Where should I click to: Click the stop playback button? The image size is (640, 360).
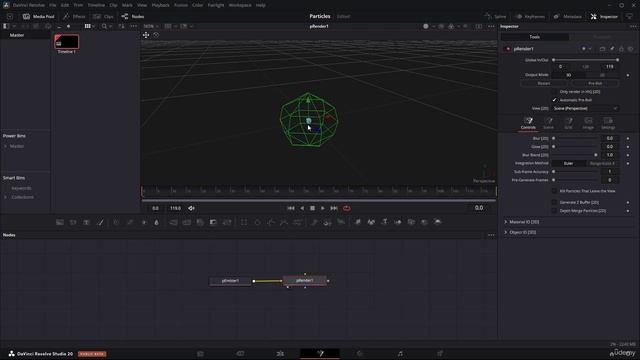(312, 208)
